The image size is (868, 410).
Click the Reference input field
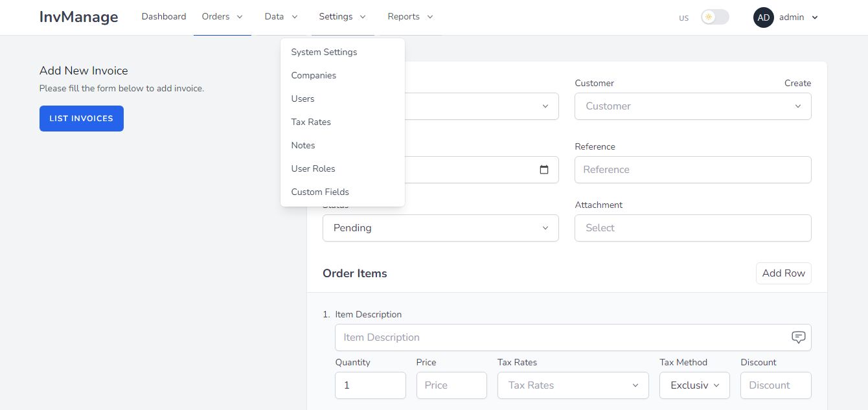(692, 170)
